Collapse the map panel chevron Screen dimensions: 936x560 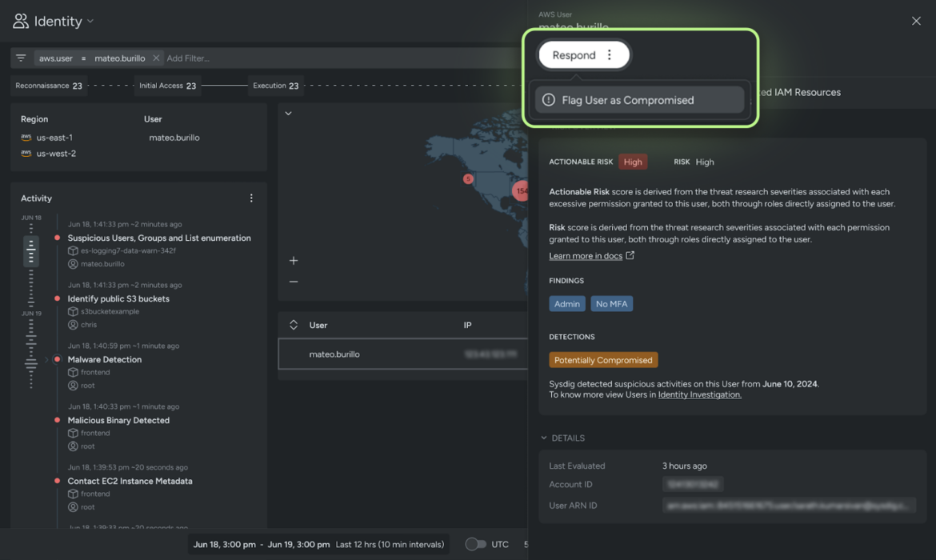288,114
